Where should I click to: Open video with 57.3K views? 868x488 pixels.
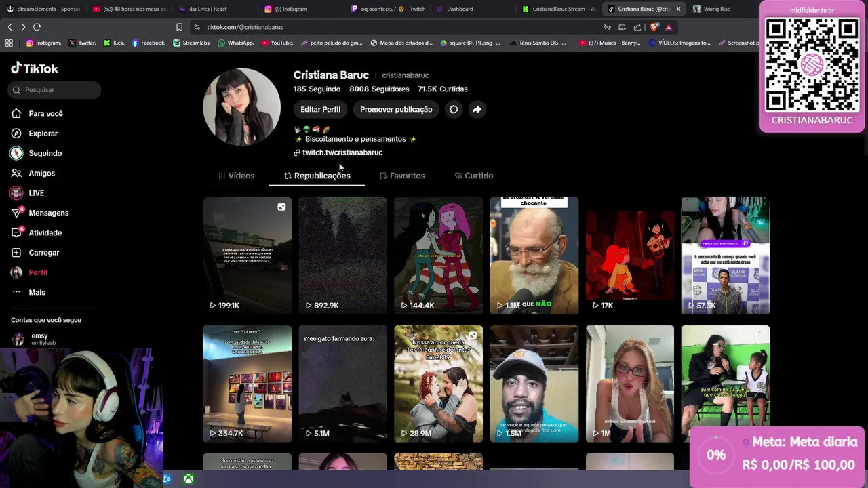(726, 256)
